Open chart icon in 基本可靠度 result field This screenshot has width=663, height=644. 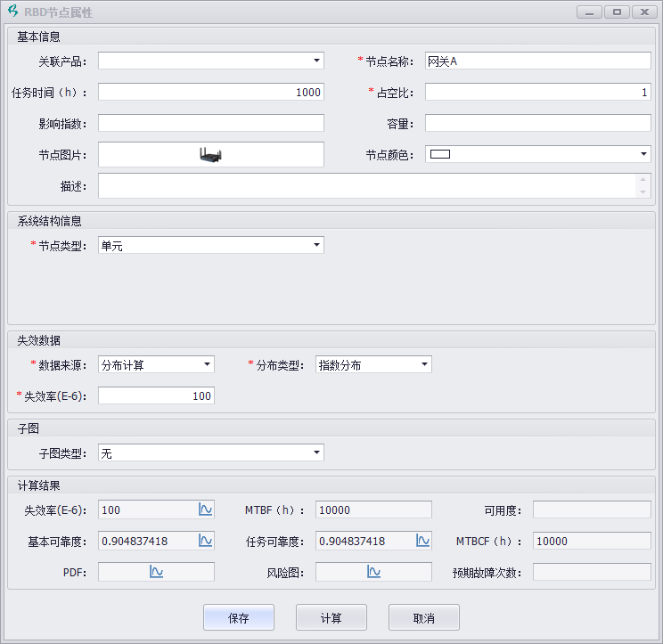(206, 541)
